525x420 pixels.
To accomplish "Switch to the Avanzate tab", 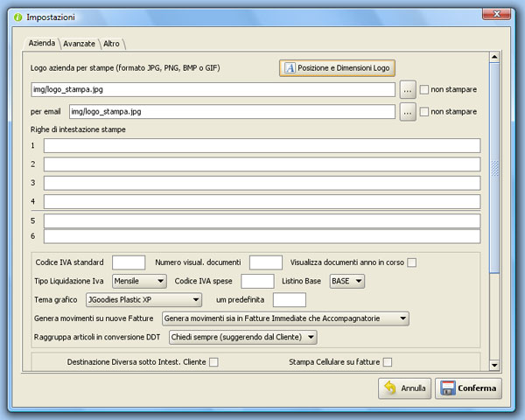I will coord(80,43).
